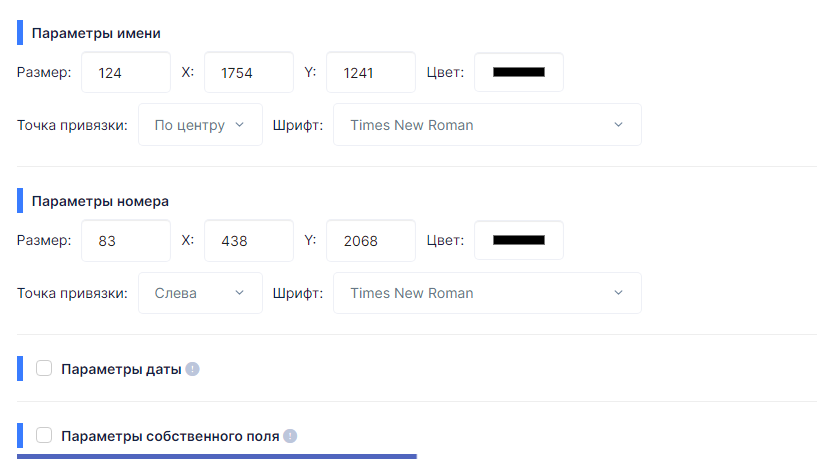Click info icon beside Параметры даты

tap(192, 369)
